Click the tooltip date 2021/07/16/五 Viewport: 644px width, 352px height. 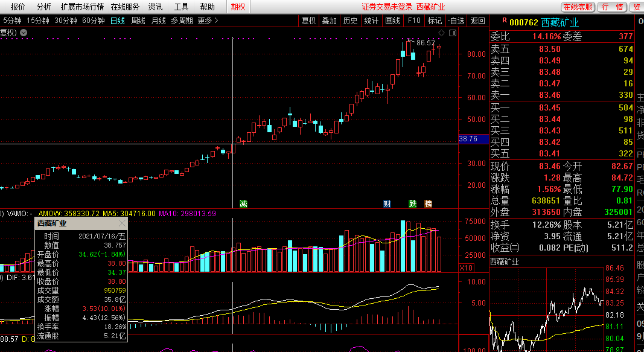[x=102, y=236]
